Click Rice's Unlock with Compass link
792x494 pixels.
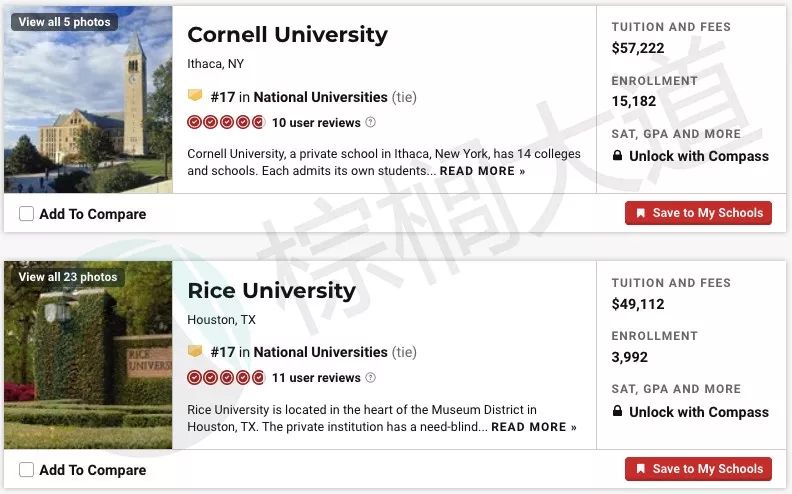699,412
